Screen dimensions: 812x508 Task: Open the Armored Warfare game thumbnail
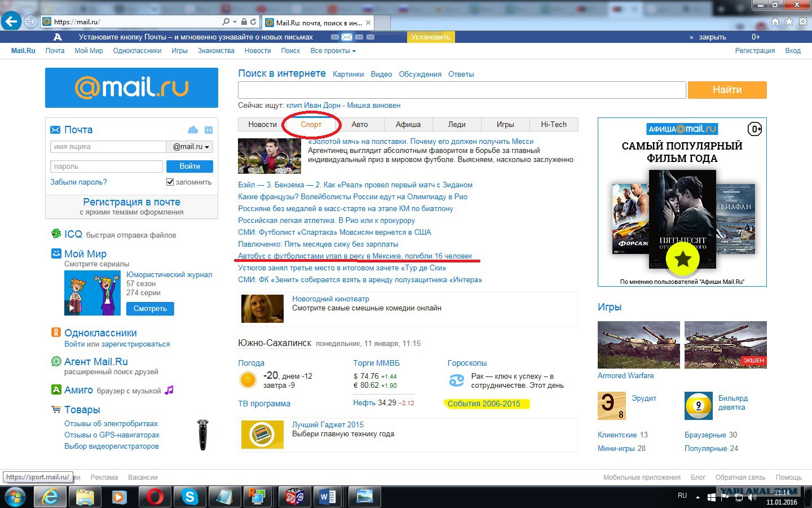[638, 345]
